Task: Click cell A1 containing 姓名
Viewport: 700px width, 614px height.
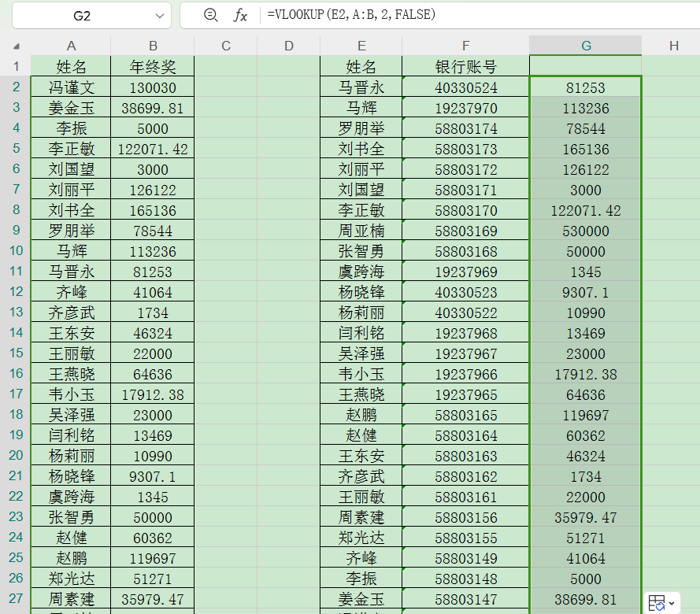Action: pos(71,66)
